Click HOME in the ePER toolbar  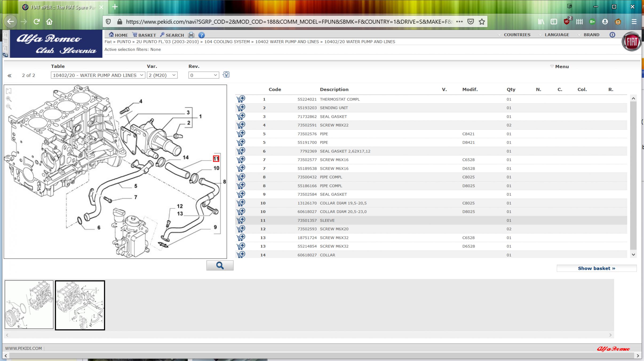point(118,35)
